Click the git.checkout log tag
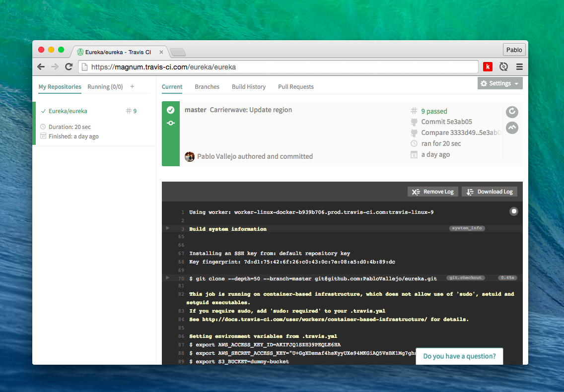Image resolution: width=564 pixels, height=392 pixels. 465,278
